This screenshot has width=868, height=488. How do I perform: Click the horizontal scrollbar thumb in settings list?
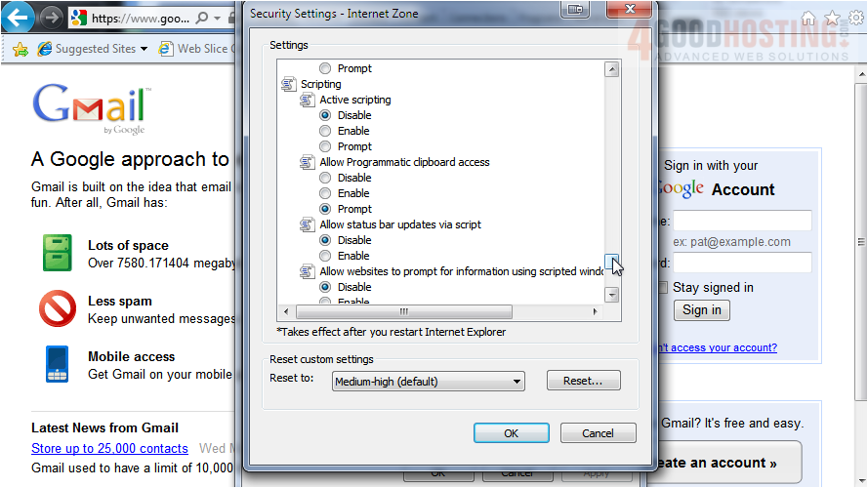click(402, 312)
